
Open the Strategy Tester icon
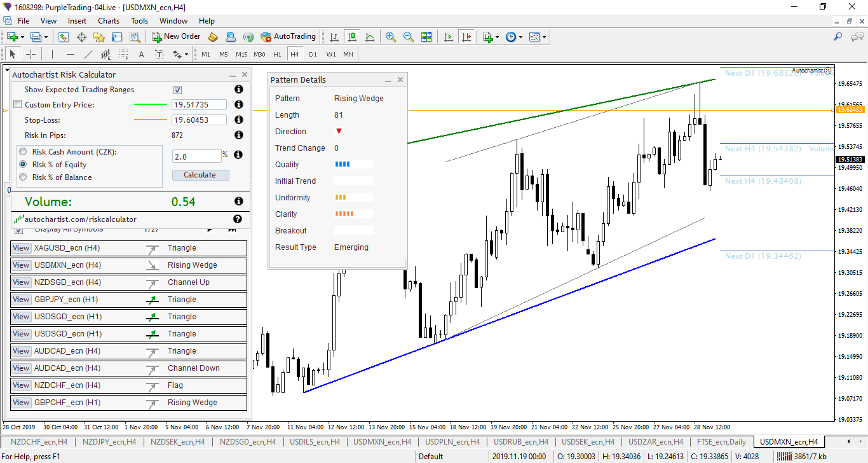(x=136, y=37)
